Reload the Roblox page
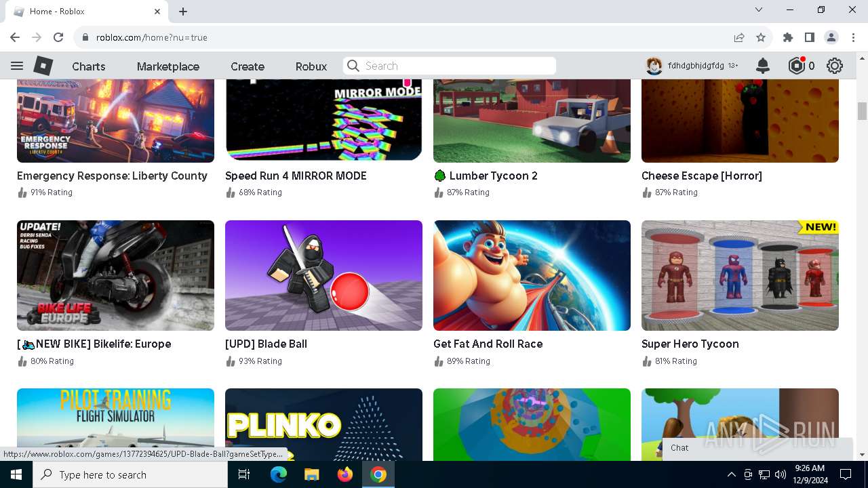The image size is (868, 488). click(x=58, y=37)
